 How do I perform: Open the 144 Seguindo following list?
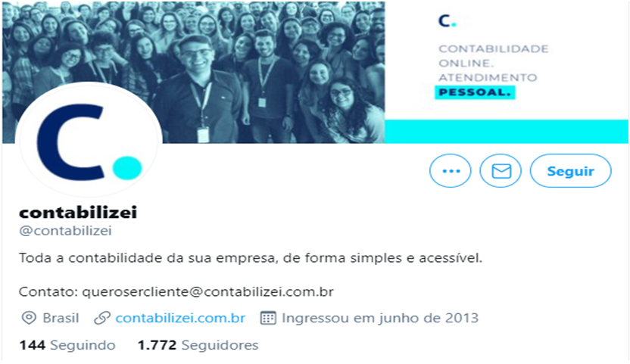pyautogui.click(x=67, y=345)
